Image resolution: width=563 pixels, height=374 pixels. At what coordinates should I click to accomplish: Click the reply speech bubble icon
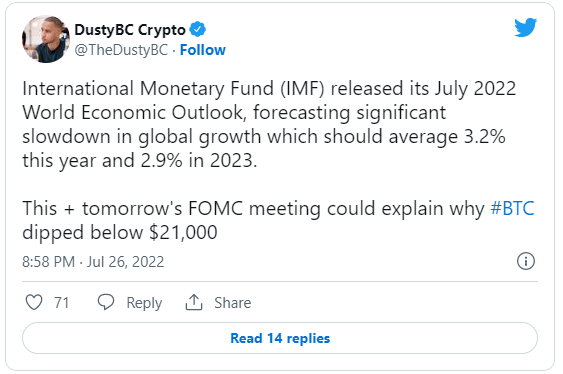[x=106, y=302]
